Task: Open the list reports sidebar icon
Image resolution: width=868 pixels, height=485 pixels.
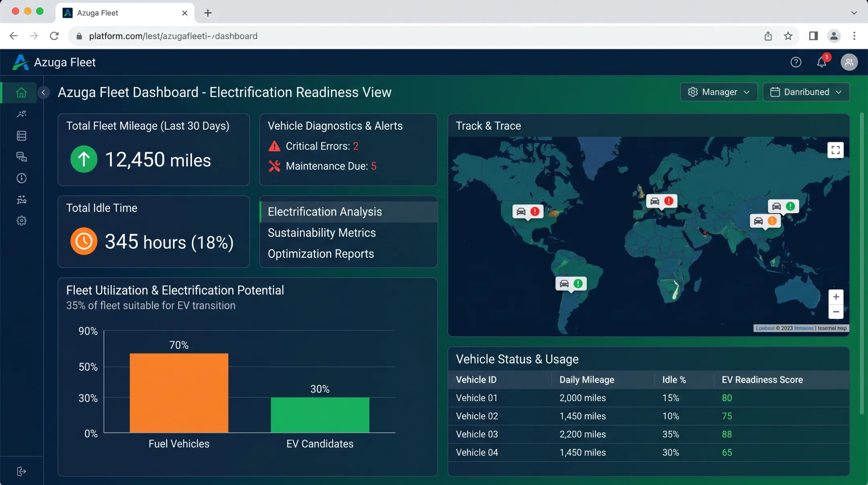Action: coord(21,136)
